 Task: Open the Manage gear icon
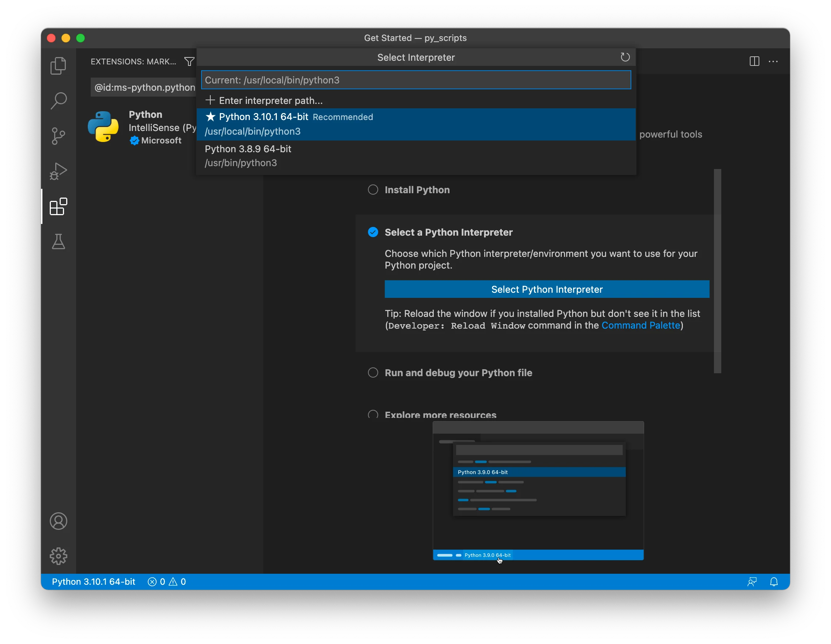(58, 556)
